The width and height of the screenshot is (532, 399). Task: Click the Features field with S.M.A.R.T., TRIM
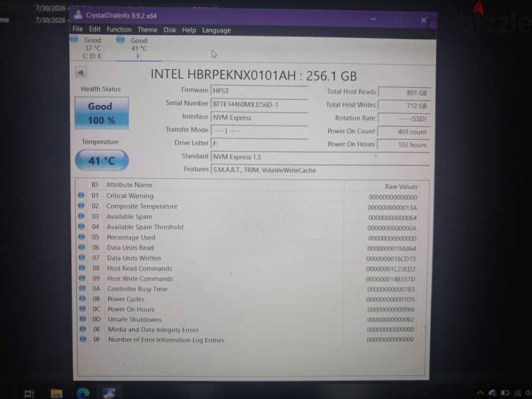(320, 170)
